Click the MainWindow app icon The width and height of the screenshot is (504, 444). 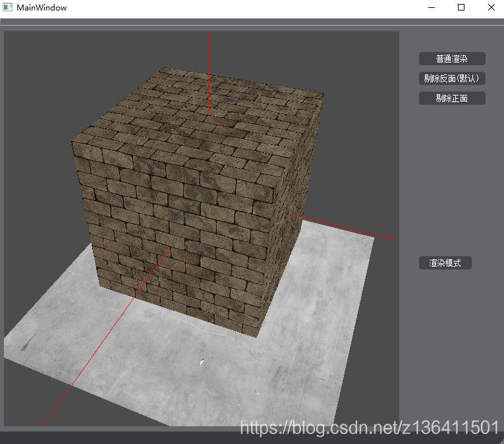tap(7, 7)
